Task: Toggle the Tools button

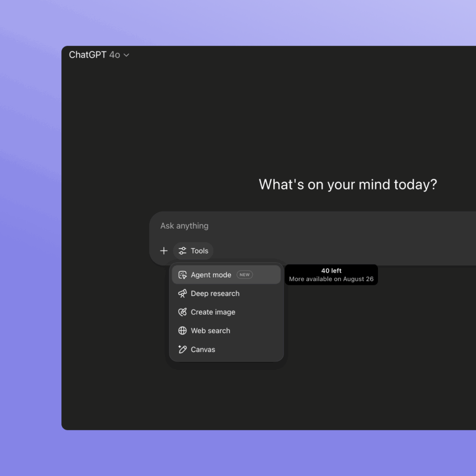Action: [x=193, y=251]
